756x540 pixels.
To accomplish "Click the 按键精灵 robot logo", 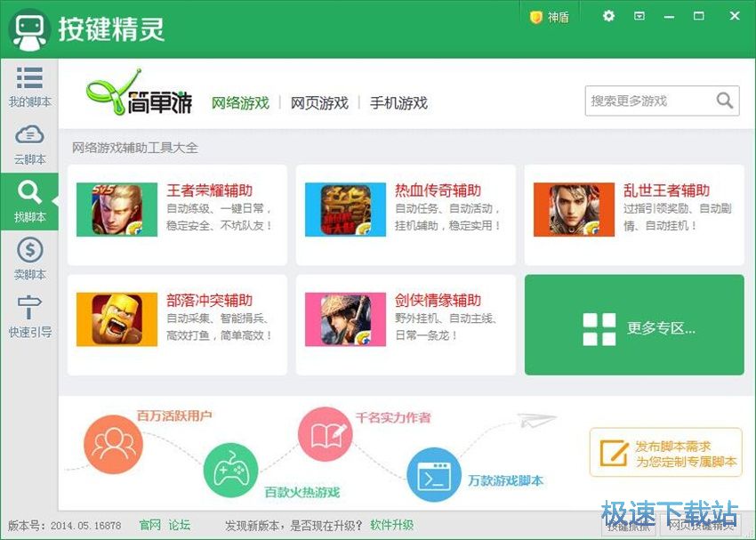I will (x=29, y=29).
